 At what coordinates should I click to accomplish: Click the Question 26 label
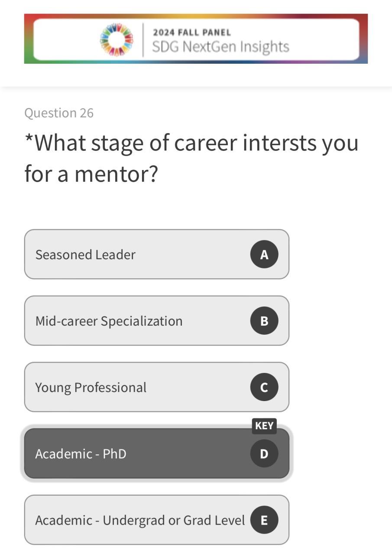pyautogui.click(x=59, y=113)
